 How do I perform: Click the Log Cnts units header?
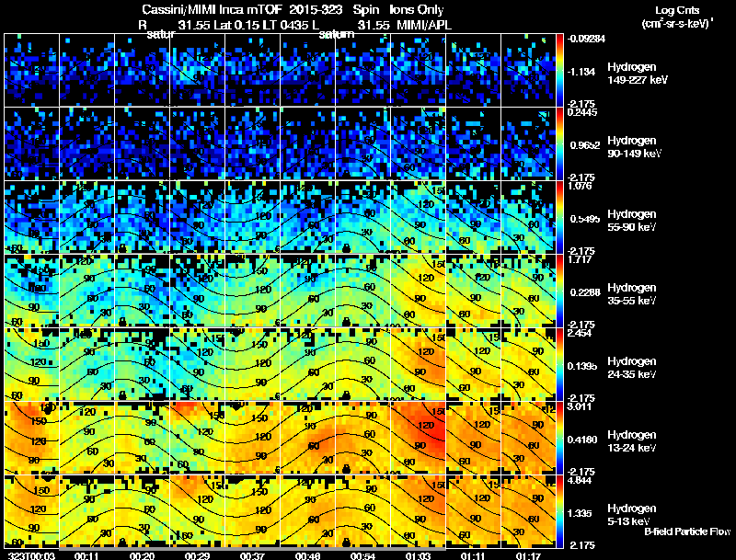[x=677, y=17]
